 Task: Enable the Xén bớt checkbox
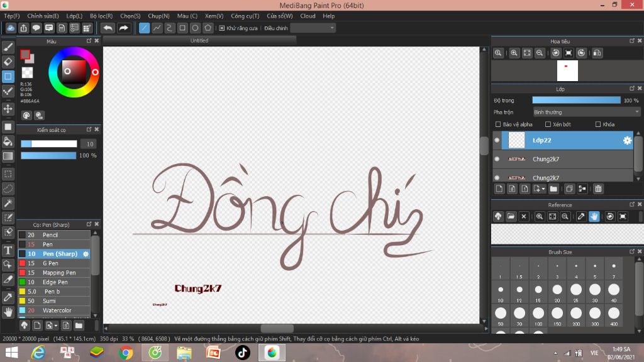pos(548,124)
